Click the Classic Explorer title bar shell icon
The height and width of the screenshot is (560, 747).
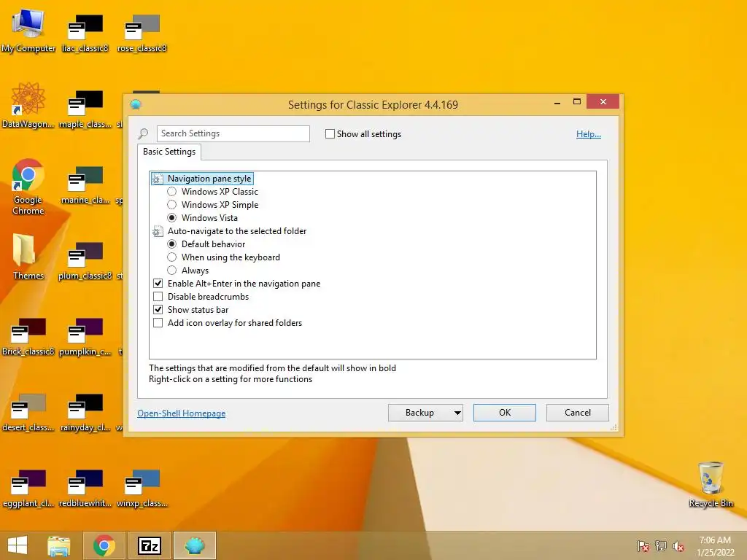coord(136,104)
